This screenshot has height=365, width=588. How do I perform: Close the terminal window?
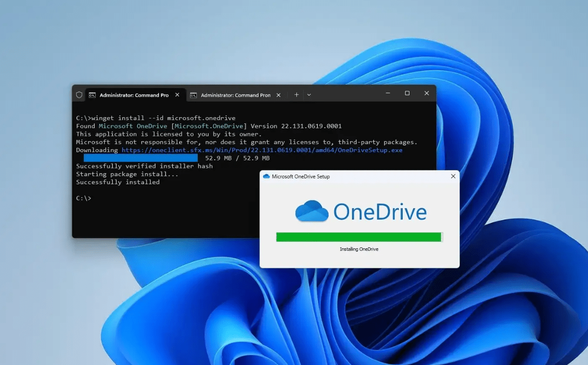tap(427, 93)
